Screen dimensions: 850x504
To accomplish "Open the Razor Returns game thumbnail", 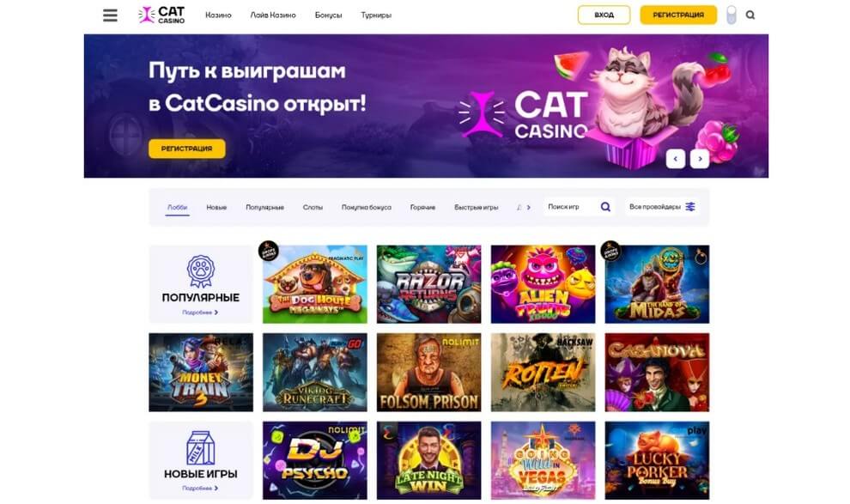I will tap(428, 284).
